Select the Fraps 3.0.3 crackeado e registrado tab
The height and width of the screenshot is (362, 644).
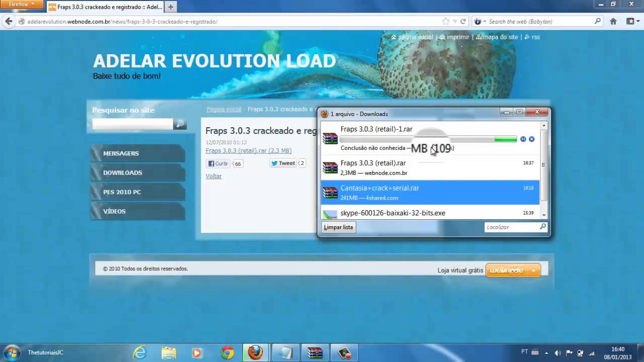click(106, 7)
